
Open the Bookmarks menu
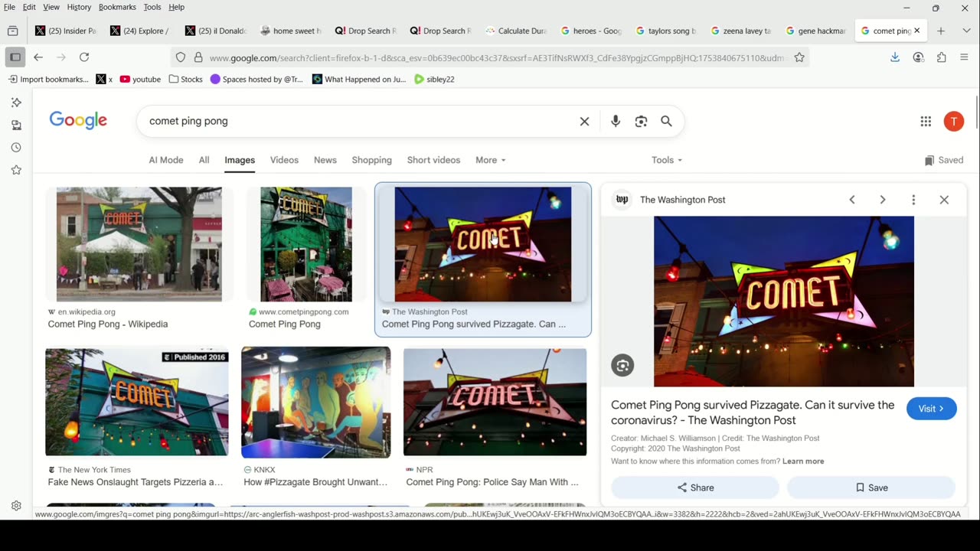click(117, 7)
